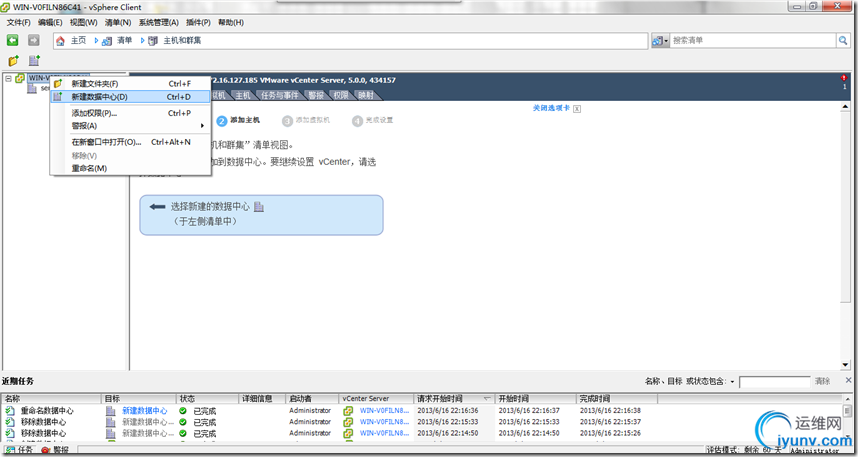Click the 清单 breadcrumb link
Viewport: 858px width, 457px height.
[125, 41]
